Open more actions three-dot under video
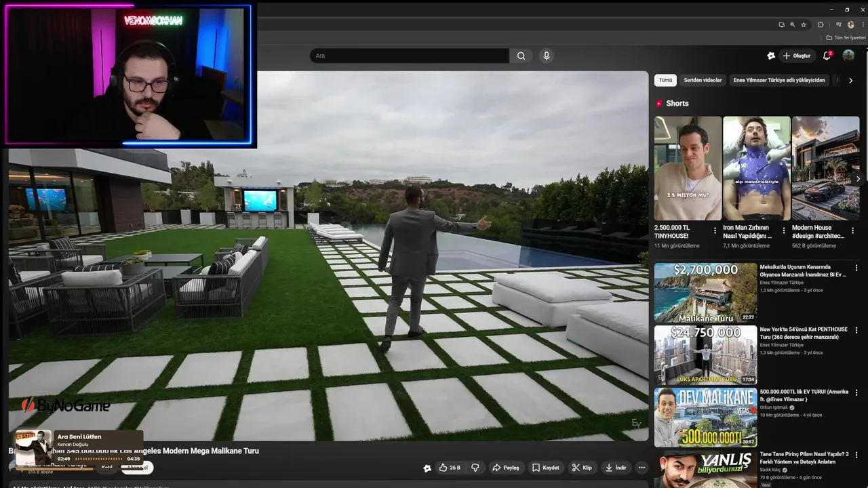 642,468
